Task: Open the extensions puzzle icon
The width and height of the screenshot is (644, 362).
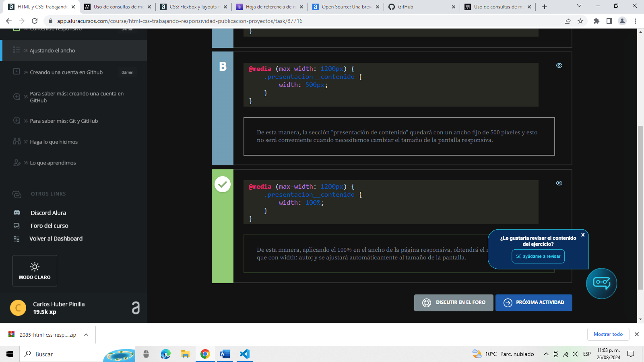Action: [597, 21]
